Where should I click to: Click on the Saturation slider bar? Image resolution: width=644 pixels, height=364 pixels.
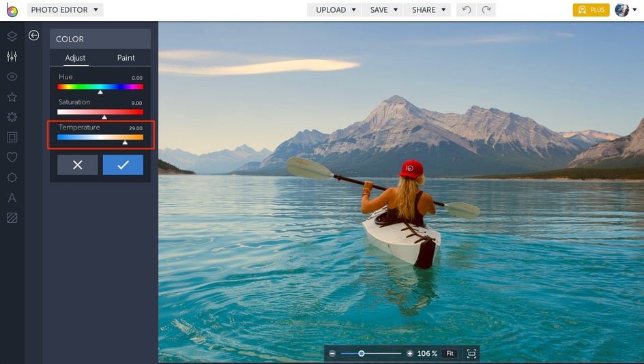point(100,112)
